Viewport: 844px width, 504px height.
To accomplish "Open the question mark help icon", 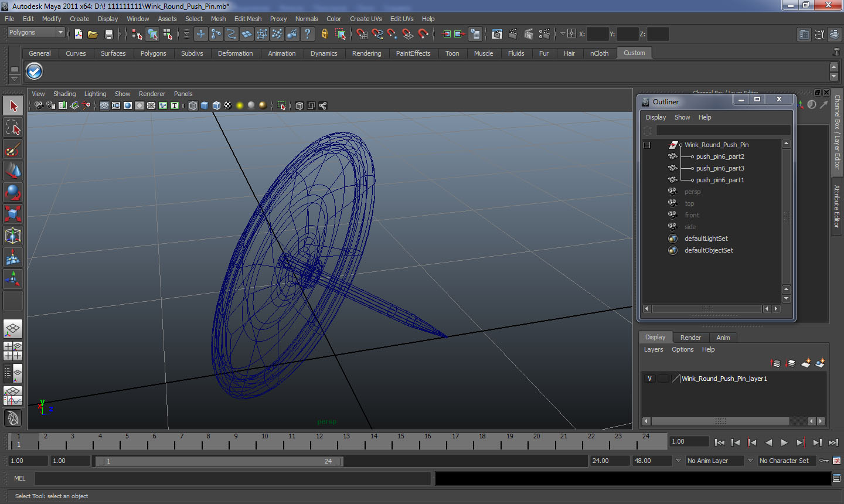I will [308, 34].
